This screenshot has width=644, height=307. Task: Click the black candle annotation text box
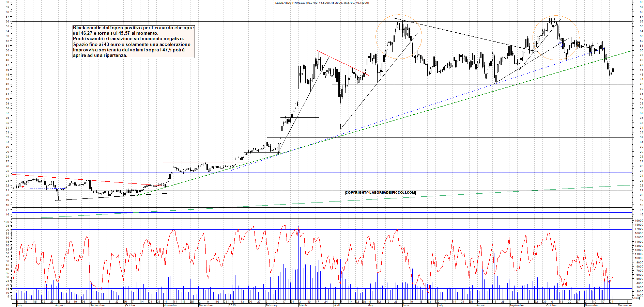click(132, 42)
